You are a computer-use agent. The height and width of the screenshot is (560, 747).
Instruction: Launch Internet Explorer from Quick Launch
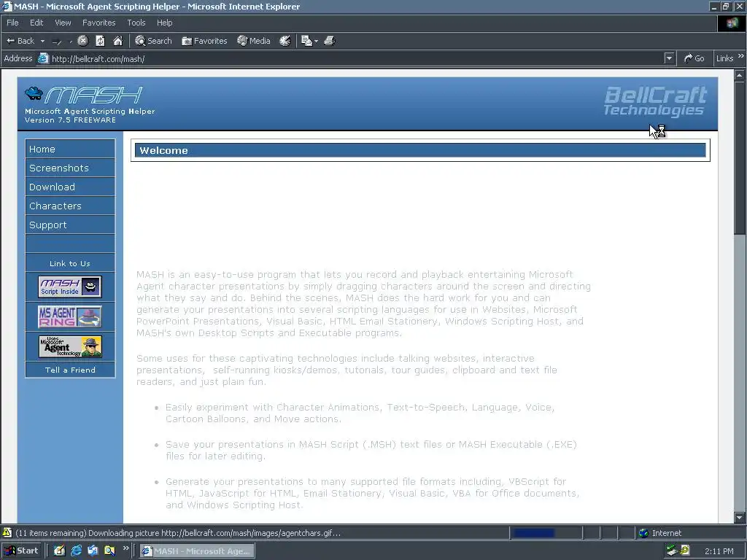click(76, 551)
